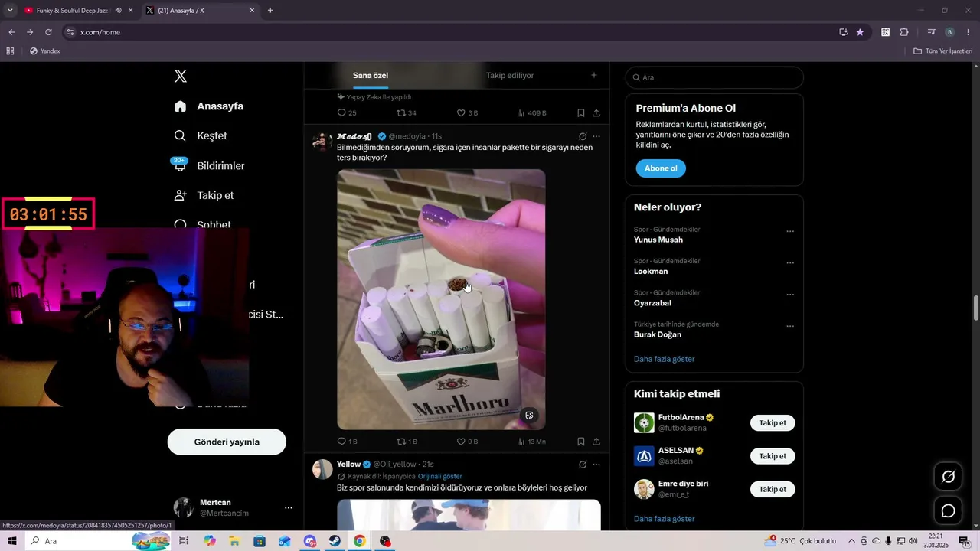Click the plus icon beside timeline tabs
This screenshot has width=980, height=551.
(x=594, y=75)
